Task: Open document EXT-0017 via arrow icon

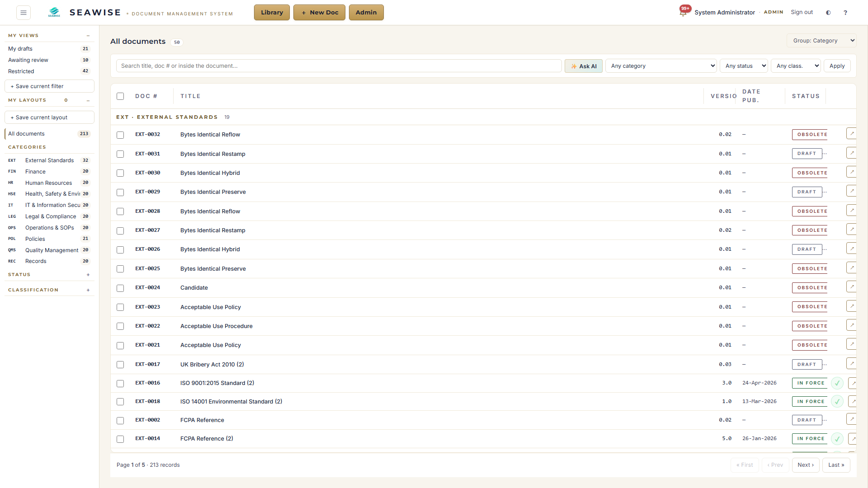Action: [852, 364]
